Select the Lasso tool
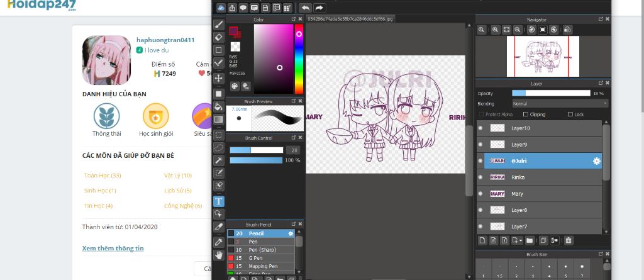644x280 pixels. [x=219, y=147]
